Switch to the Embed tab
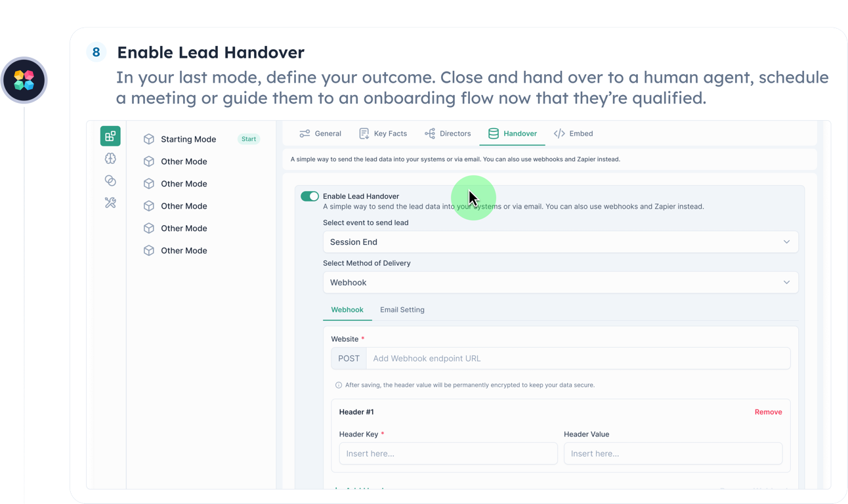The image size is (848, 504). pos(574,133)
